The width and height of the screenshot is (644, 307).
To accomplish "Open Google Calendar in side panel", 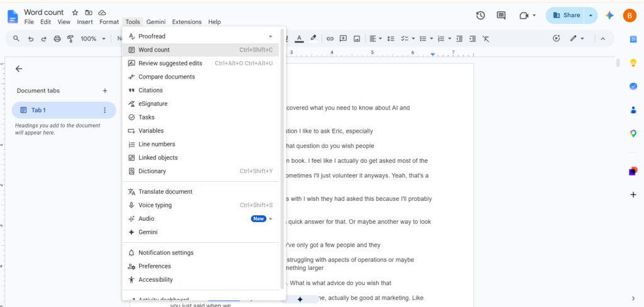I will [x=633, y=39].
